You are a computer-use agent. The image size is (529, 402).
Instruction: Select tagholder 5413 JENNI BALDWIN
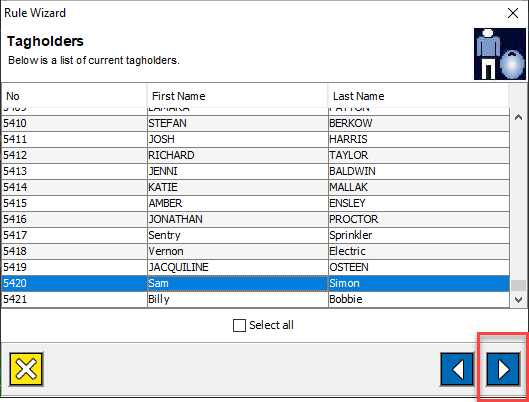pyautogui.click(x=255, y=171)
